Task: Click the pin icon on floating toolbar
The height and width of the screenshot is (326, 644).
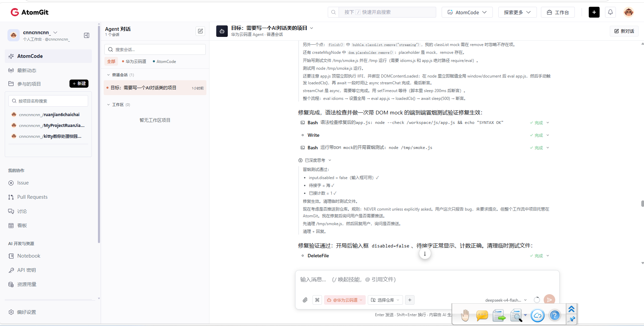Action: pos(572,319)
